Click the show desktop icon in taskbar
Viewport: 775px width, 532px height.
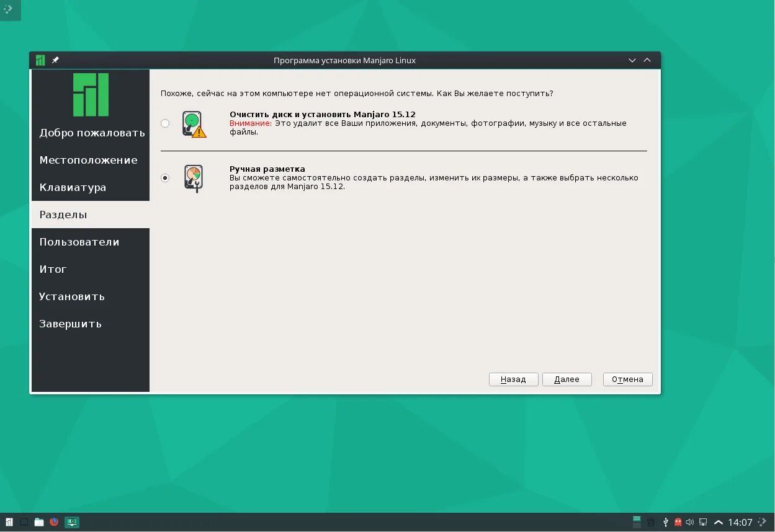coord(24,522)
